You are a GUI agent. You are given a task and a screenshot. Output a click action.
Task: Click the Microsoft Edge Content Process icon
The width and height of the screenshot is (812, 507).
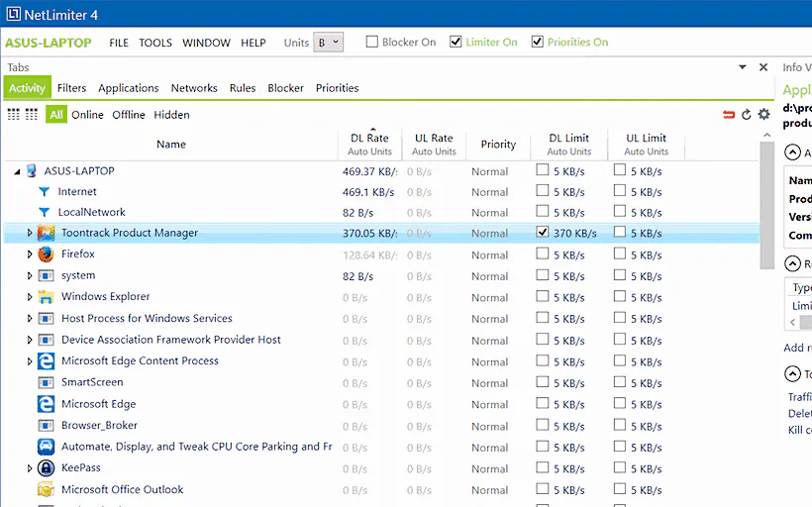coord(47,361)
